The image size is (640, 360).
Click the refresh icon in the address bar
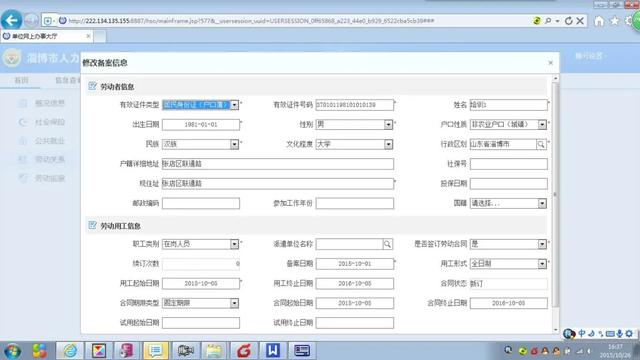coord(568,20)
